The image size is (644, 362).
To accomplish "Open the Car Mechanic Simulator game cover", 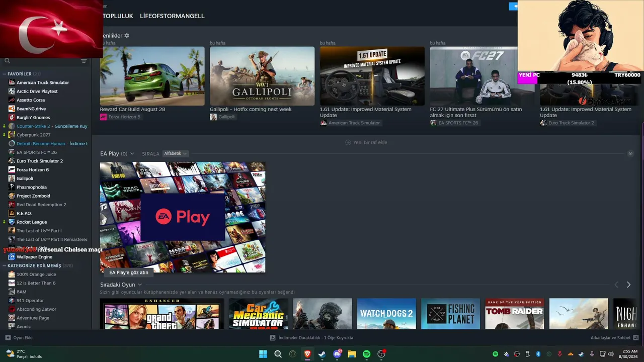I will (x=258, y=314).
